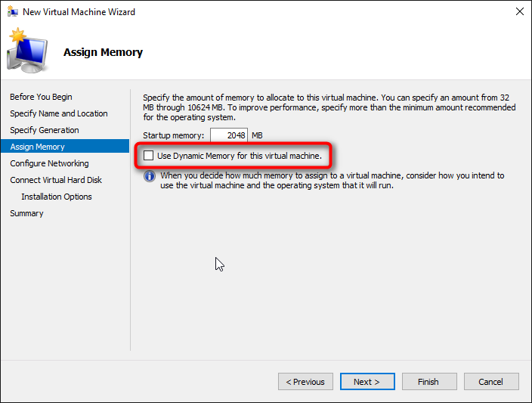Go to the Summary step
Image resolution: width=532 pixels, height=403 pixels.
[x=26, y=213]
